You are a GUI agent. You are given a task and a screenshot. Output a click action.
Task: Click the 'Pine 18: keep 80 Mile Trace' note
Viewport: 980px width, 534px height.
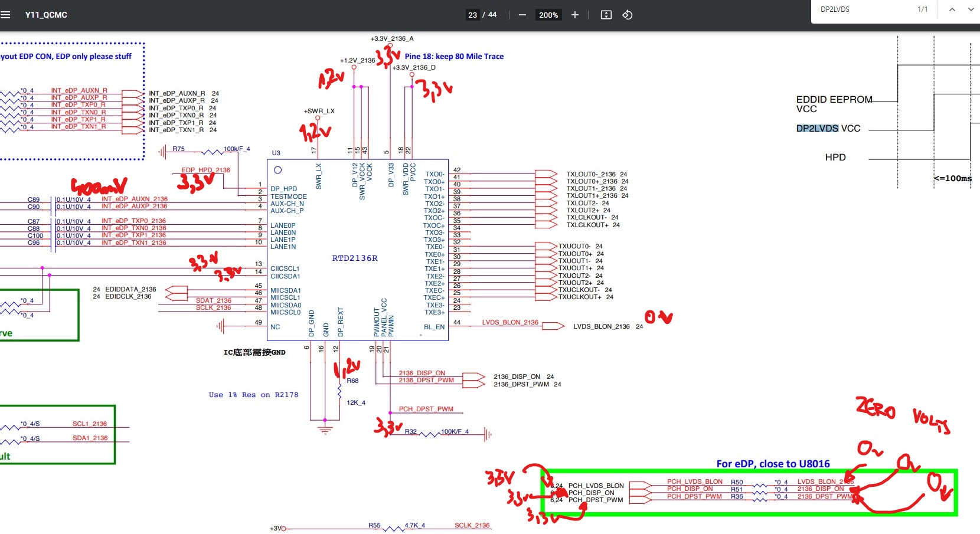click(454, 57)
